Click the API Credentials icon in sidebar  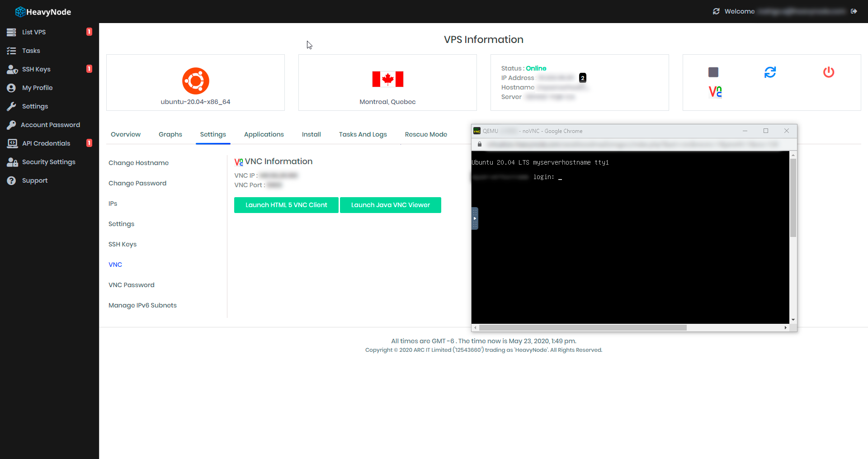(x=12, y=143)
